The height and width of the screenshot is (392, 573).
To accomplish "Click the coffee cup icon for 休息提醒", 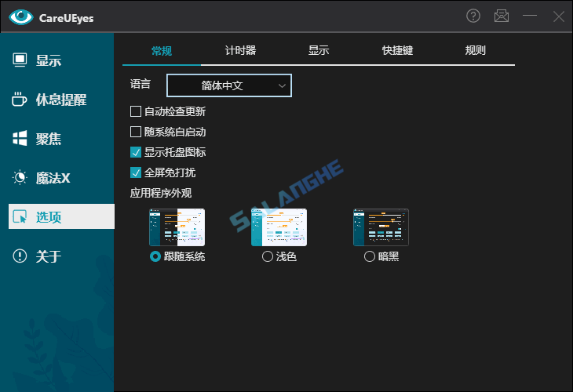I will coord(19,100).
